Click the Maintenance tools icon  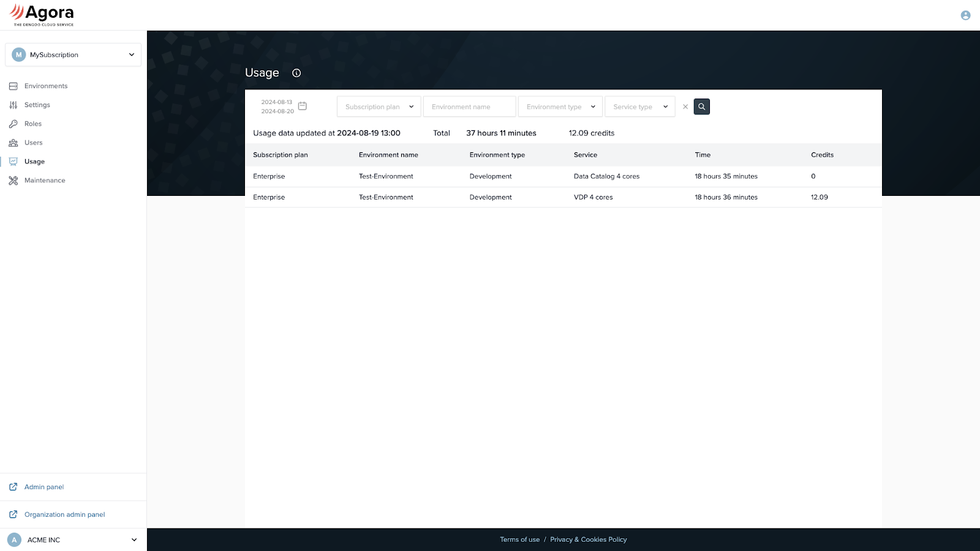tap(13, 181)
